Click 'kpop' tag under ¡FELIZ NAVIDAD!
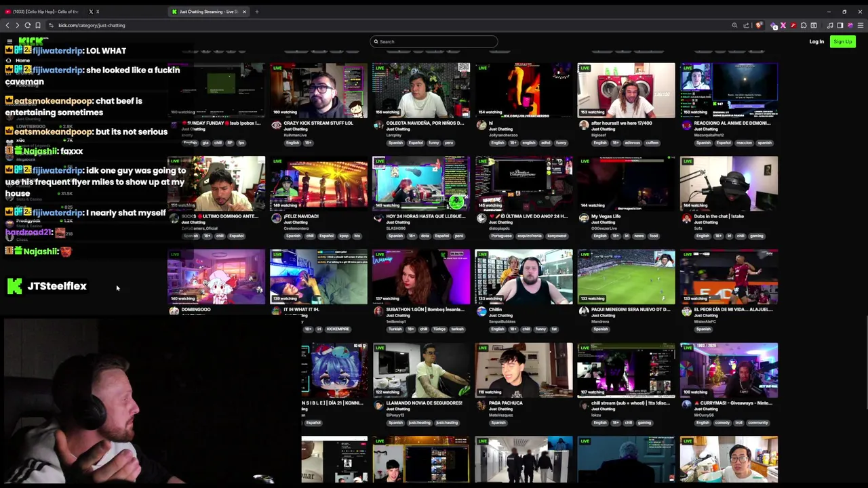This screenshot has width=868, height=488. click(x=344, y=236)
